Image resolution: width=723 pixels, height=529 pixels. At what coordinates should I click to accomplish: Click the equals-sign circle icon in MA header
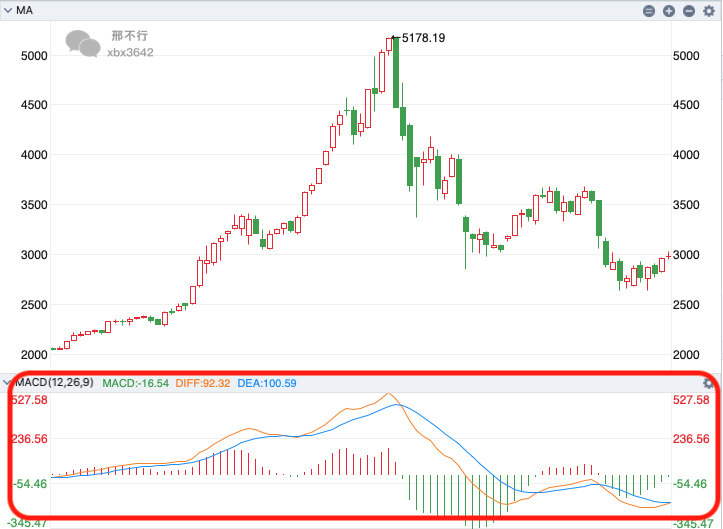649,10
